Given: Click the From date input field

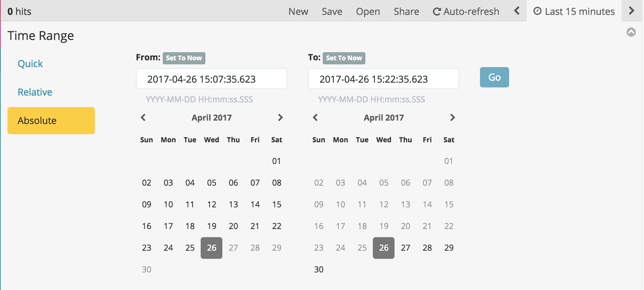Looking at the screenshot, I should coord(212,79).
